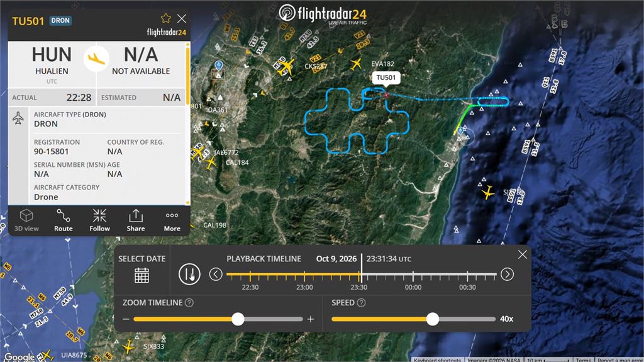Click the landing status plane icon

pos(96,59)
